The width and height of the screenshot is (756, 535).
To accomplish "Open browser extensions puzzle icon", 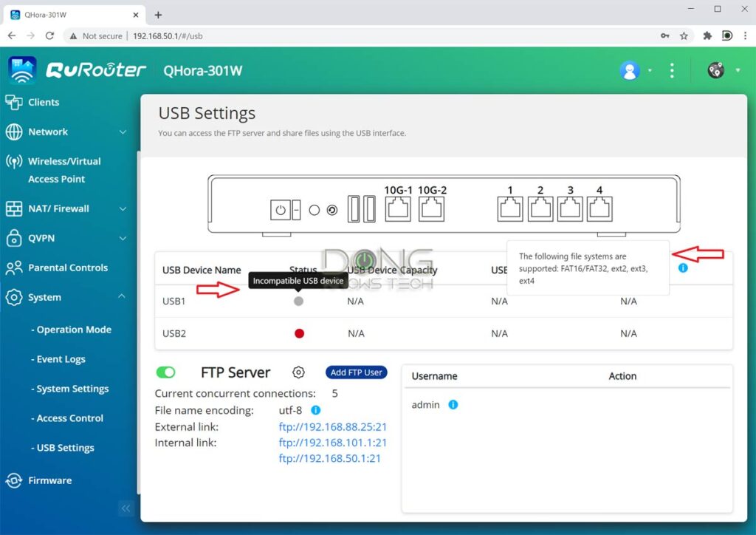I will point(707,35).
